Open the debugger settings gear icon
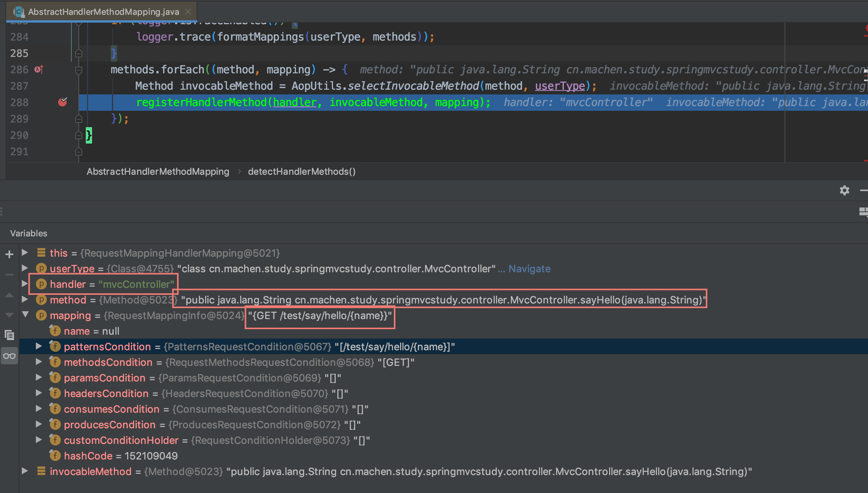This screenshot has width=868, height=493. click(x=845, y=190)
